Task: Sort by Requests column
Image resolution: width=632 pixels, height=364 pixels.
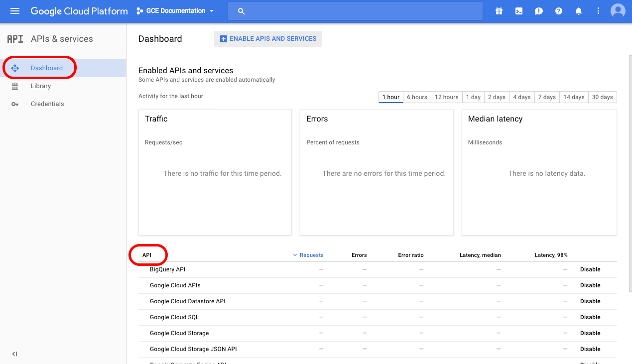Action: [x=308, y=255]
